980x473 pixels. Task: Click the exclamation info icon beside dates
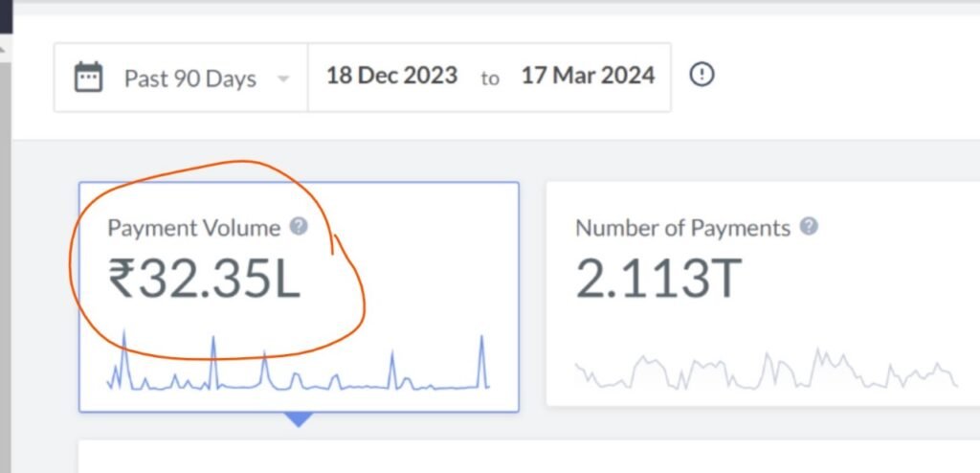click(x=702, y=75)
